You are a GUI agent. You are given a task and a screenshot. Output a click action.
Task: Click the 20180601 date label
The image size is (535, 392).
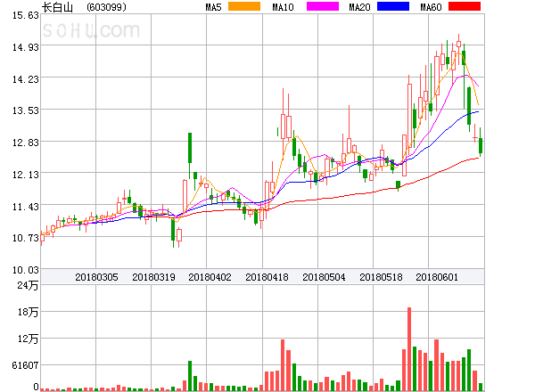pyautogui.click(x=437, y=277)
